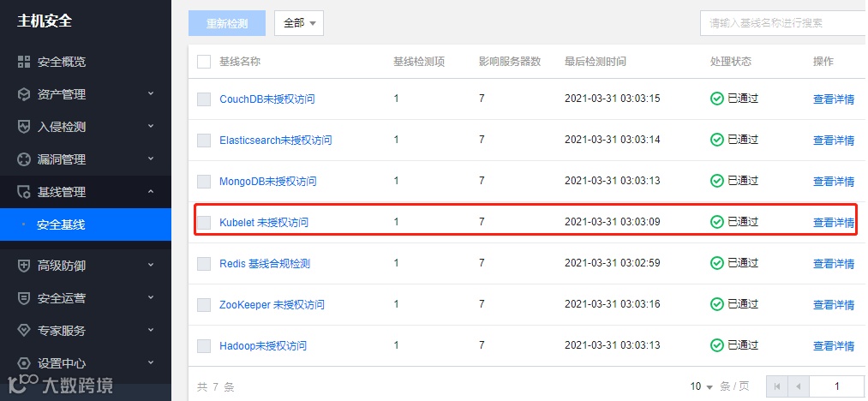868x401 pixels.
Task: Click the green passed icon in the Elasticsearch row
Action: point(717,140)
